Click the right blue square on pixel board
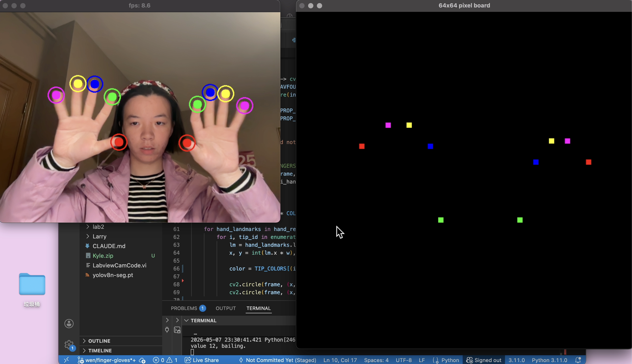Screen dimensions: 632x364 [536, 162]
